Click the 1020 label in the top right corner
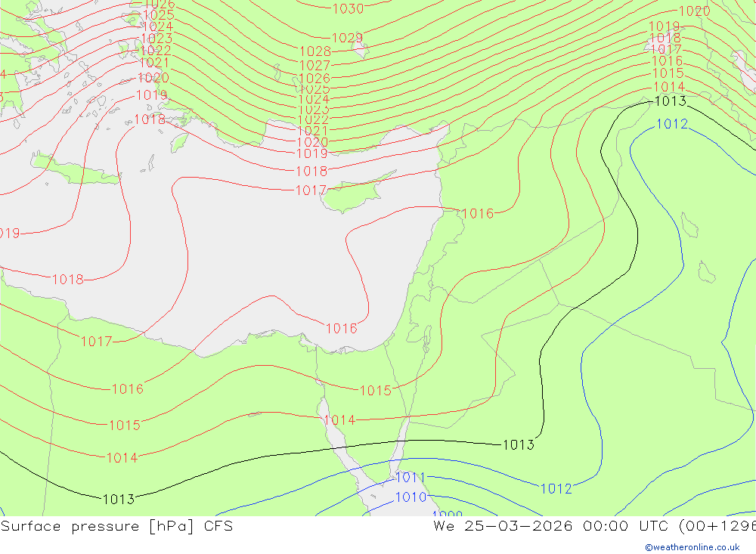 [694, 11]
